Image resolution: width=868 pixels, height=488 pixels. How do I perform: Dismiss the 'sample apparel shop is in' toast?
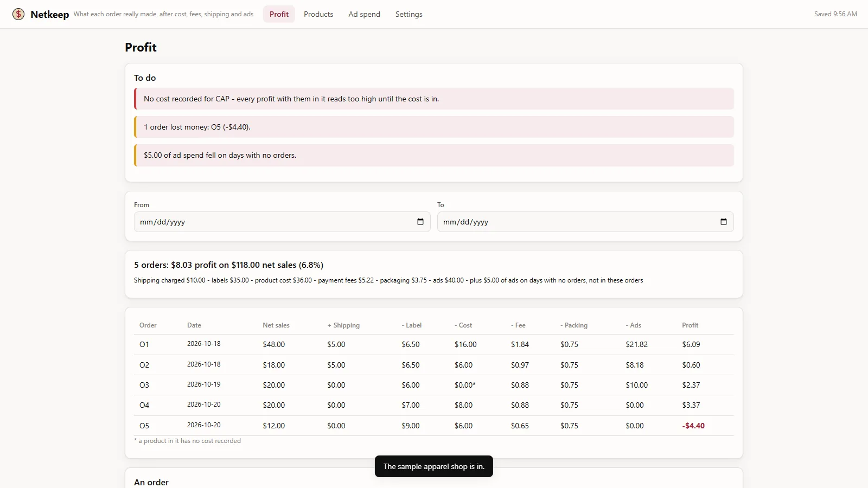coord(434,466)
